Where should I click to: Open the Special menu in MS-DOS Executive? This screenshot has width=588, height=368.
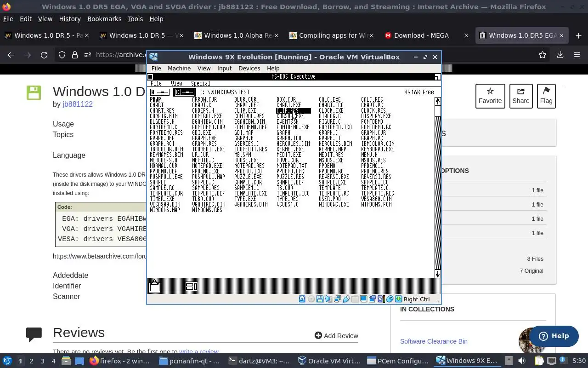201,83
